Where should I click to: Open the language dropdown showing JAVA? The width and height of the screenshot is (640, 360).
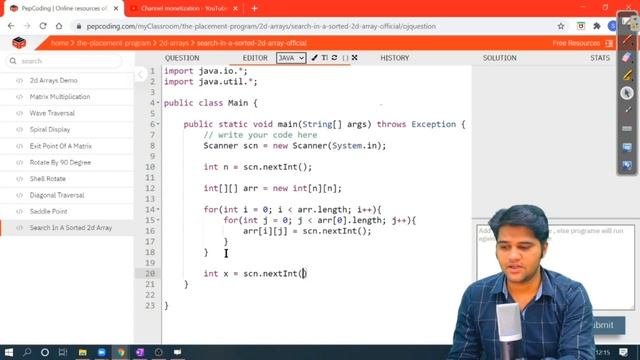pyautogui.click(x=291, y=58)
